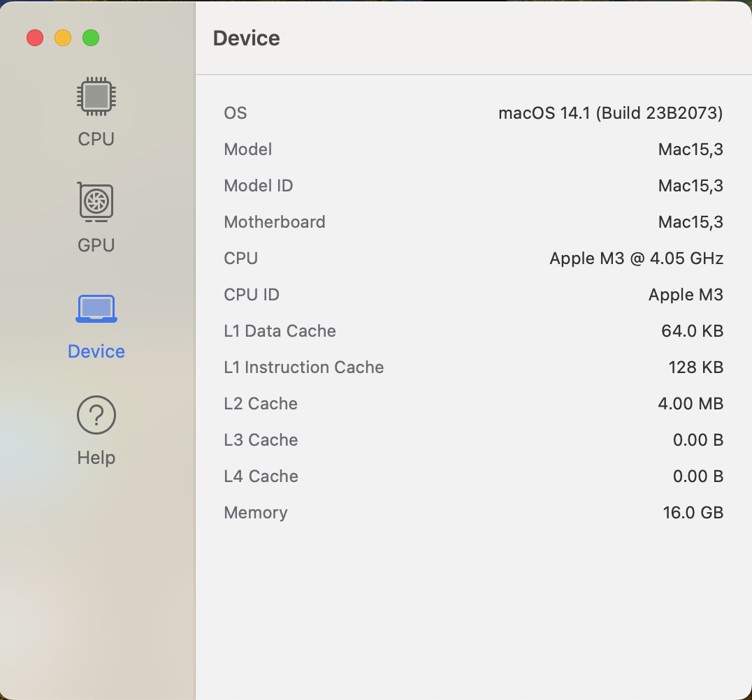
Task: Click the blue Device laptop icon
Action: click(96, 308)
